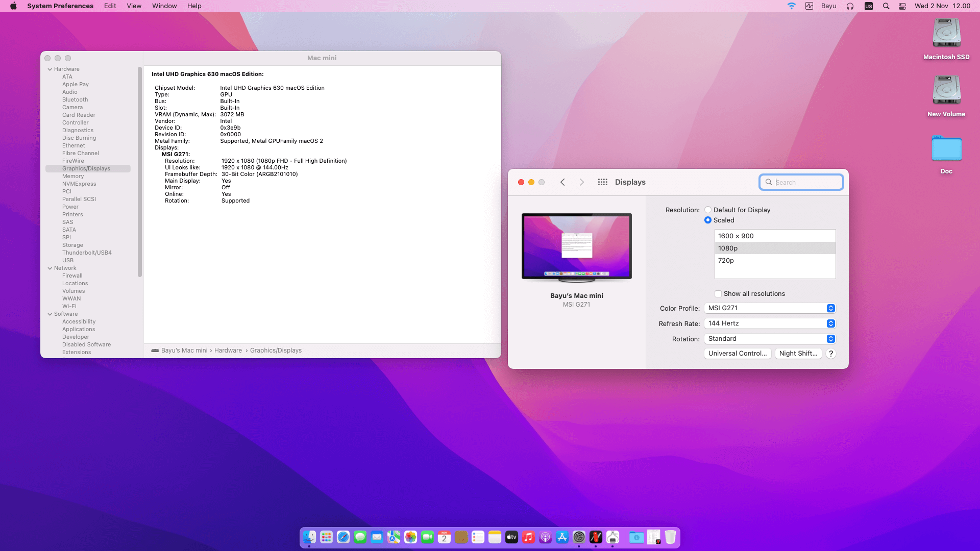Open the Refresh Rate dropdown
The width and height of the screenshot is (980, 551).
(x=770, y=323)
